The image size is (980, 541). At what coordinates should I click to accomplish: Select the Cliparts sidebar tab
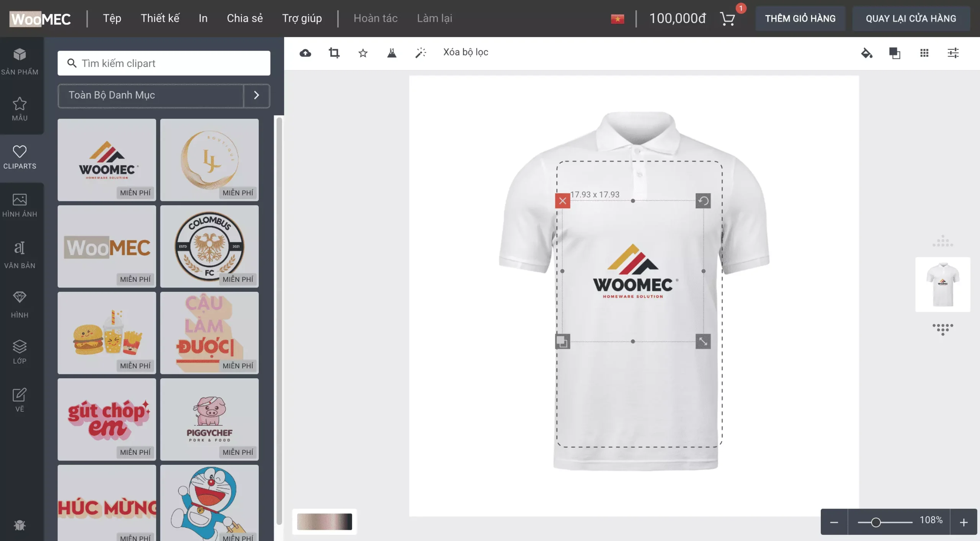20,157
